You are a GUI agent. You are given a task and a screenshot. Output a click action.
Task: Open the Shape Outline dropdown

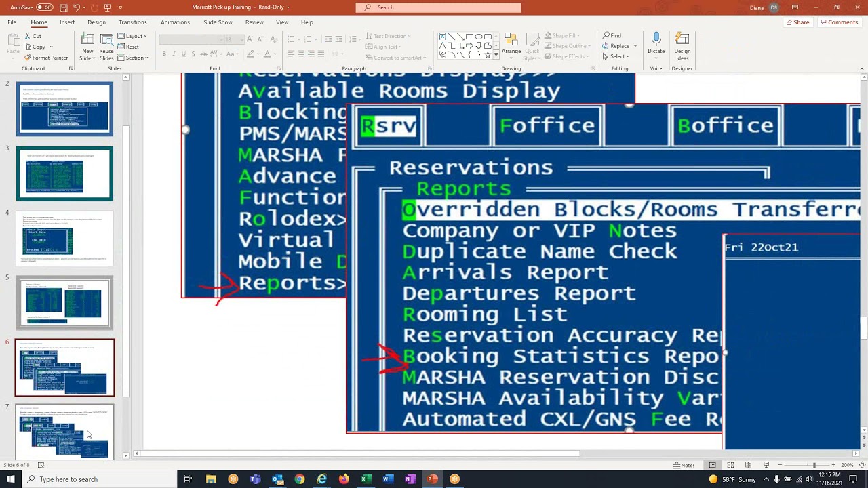566,46
